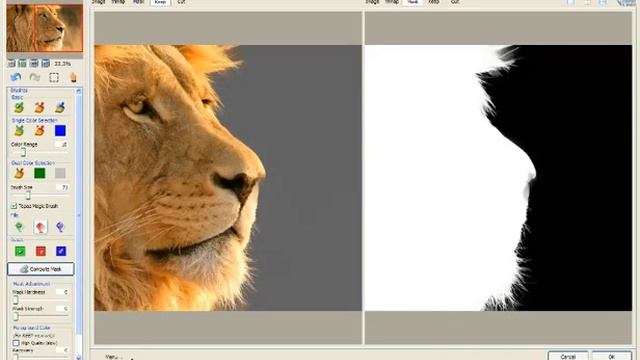Screen dimensions: 640x360
Task: Click the Brush Size slider handle
Action: [x=28, y=195]
